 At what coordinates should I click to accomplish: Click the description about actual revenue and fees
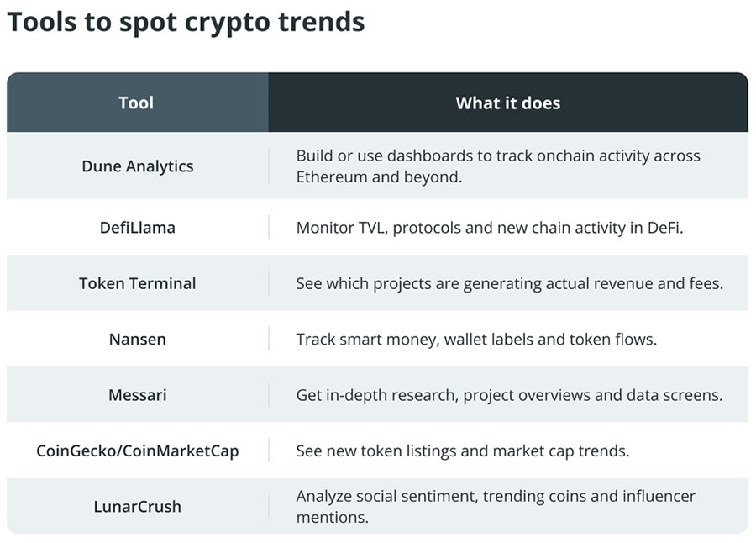(x=509, y=283)
